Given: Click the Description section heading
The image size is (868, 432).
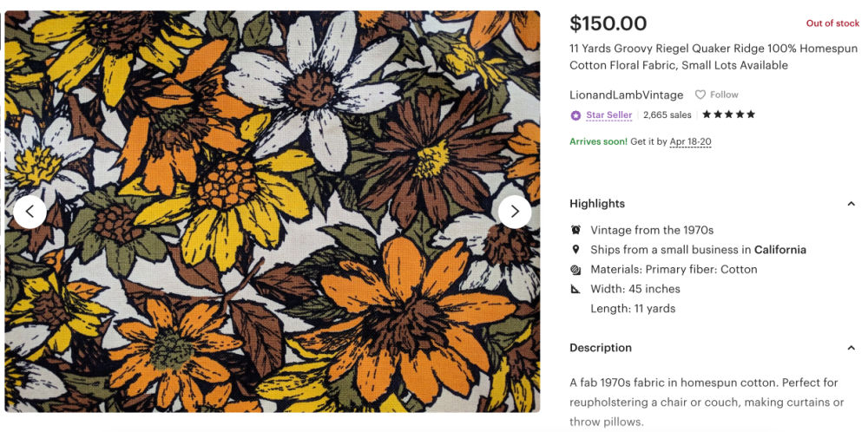Looking at the screenshot, I should (601, 348).
